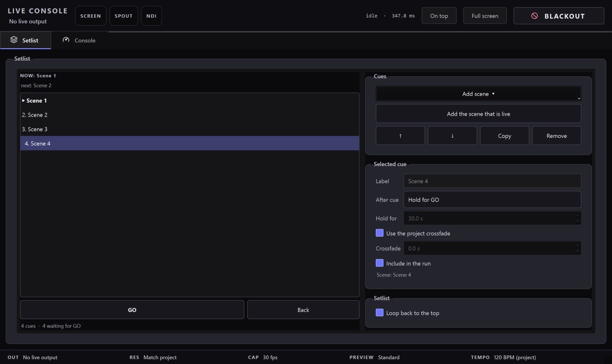The width and height of the screenshot is (612, 364).
Task: Click the Full screen button
Action: point(485,16)
